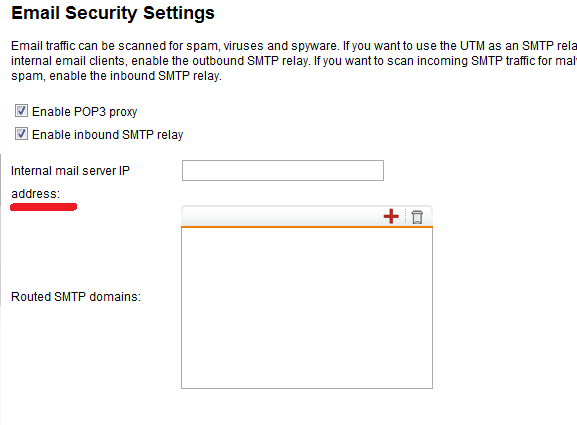Click the red underline mark below address
This screenshot has height=425, width=577.
(43, 207)
